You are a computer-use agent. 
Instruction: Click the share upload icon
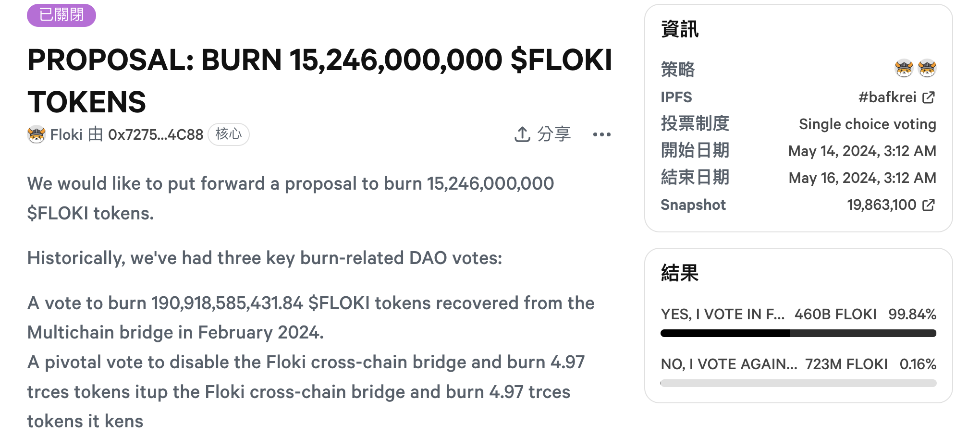522,134
